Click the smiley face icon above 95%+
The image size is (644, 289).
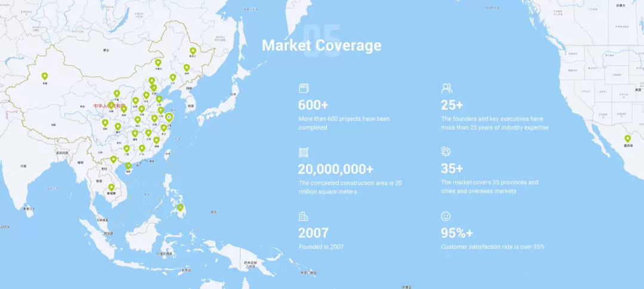446,216
